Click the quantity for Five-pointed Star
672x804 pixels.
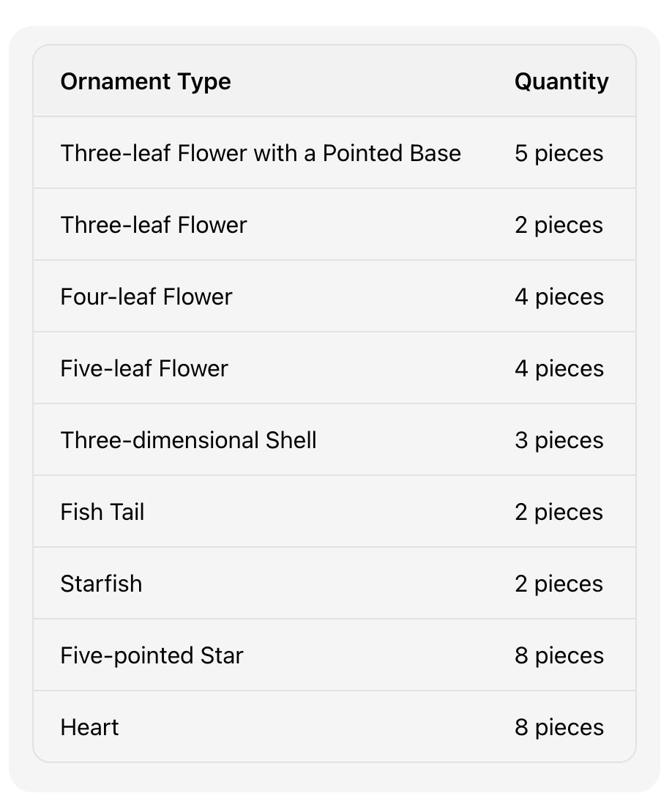(559, 655)
